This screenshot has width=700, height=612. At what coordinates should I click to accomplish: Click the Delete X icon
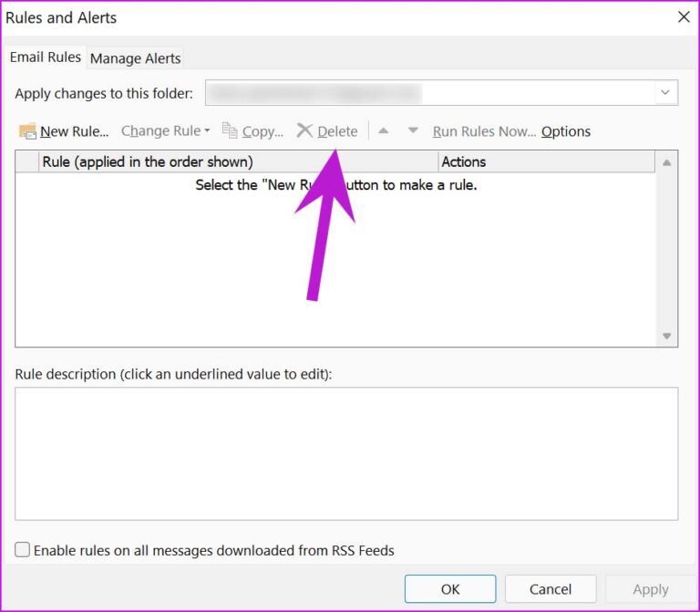pyautogui.click(x=304, y=131)
